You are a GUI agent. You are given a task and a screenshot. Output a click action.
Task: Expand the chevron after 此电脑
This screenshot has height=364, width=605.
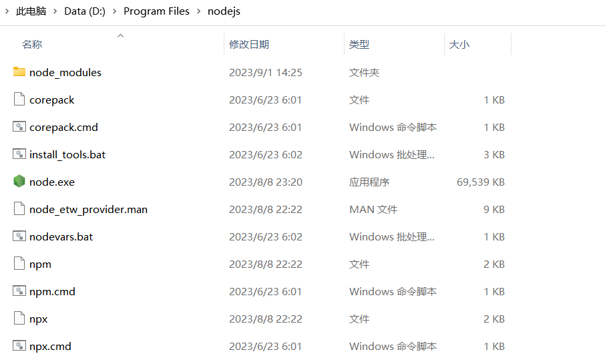point(55,11)
